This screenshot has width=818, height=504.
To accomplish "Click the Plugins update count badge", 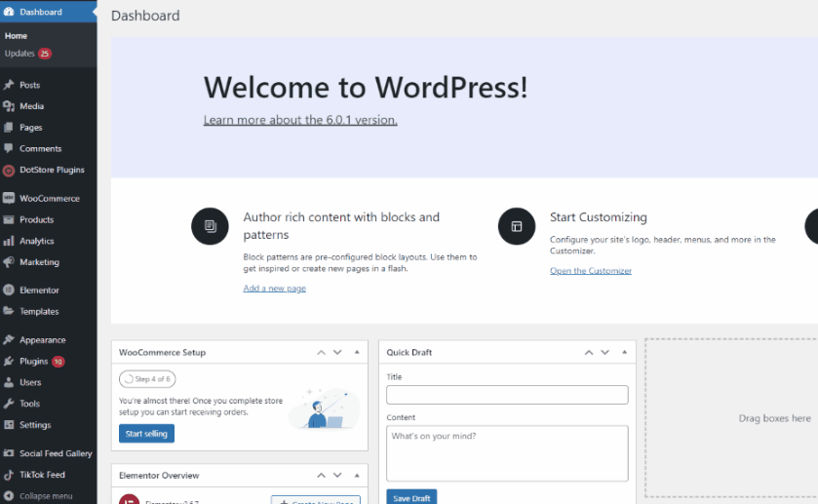I will [x=58, y=361].
